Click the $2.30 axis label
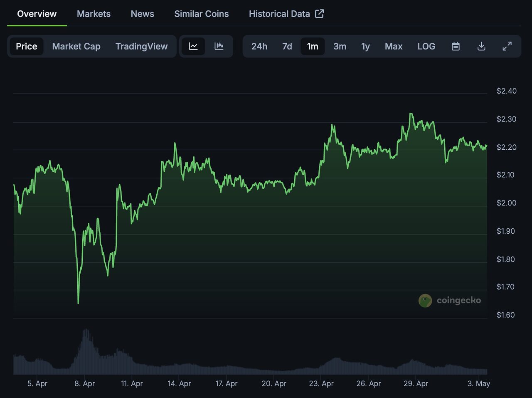Viewport: 532px width, 398px height. tap(507, 119)
